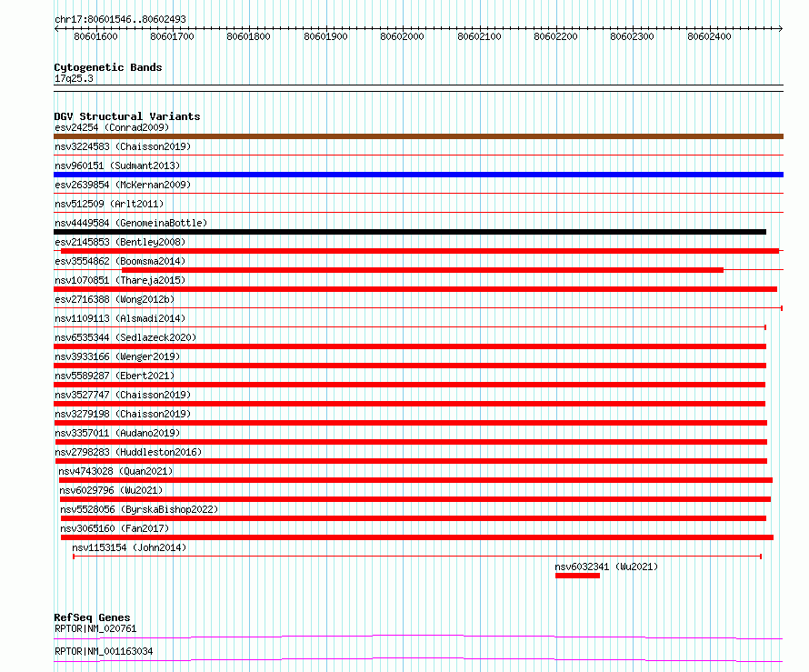The width and height of the screenshot is (809, 672).
Task: Select the red nsv3065160 variant bar
Action: 417,537
